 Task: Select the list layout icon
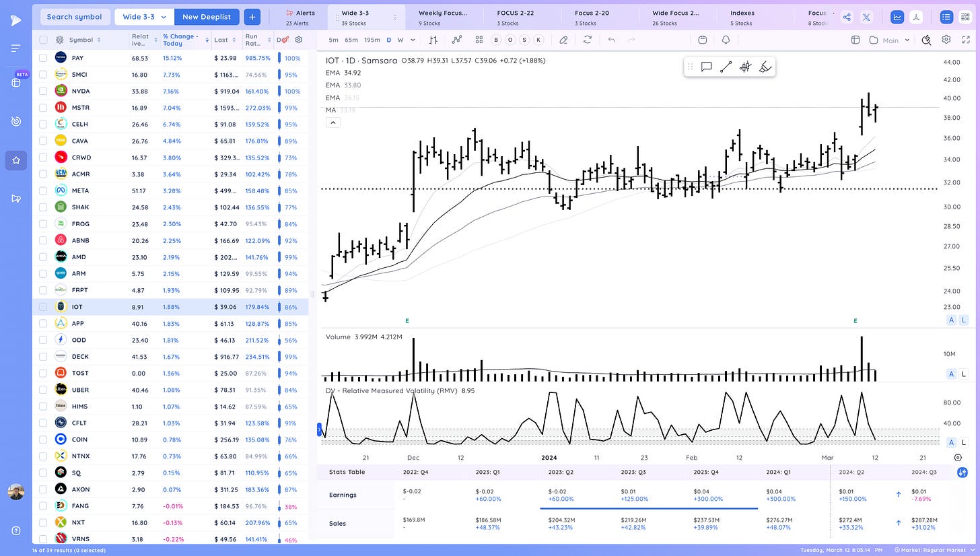[946, 17]
